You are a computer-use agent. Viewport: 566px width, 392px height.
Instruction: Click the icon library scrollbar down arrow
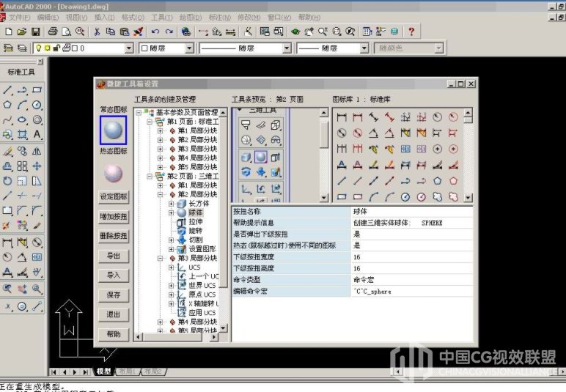point(468,197)
